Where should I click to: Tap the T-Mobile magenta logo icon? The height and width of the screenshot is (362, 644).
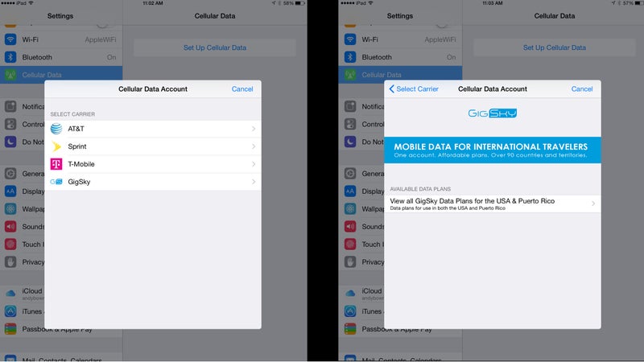coord(56,164)
